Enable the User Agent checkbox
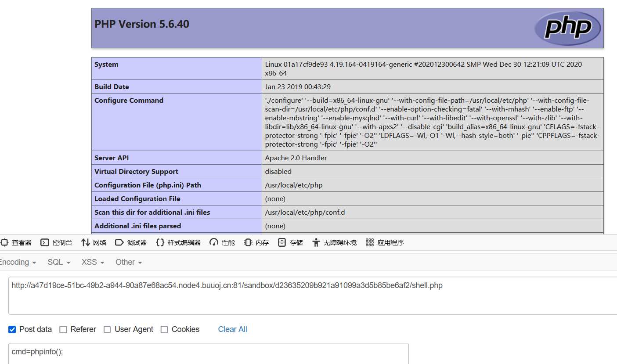This screenshot has height=364, width=617. point(107,329)
